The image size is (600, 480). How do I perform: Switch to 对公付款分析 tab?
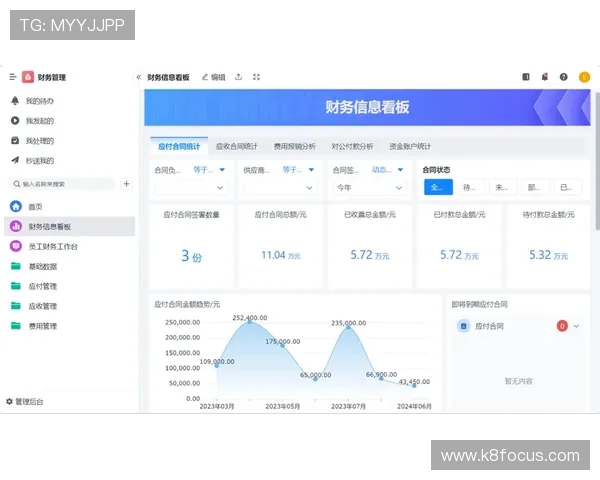352,146
